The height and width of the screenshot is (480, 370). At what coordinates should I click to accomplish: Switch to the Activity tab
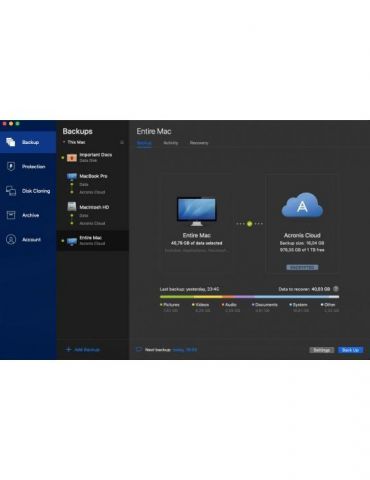(171, 143)
